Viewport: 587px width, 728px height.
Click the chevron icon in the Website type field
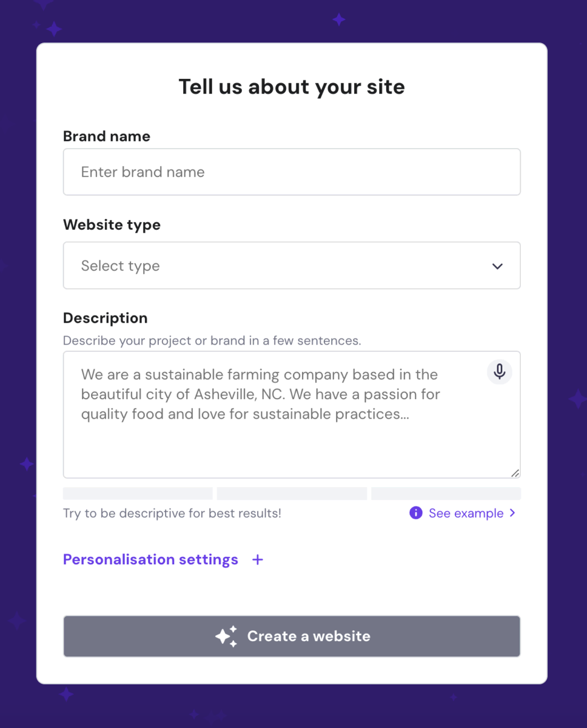[497, 266]
